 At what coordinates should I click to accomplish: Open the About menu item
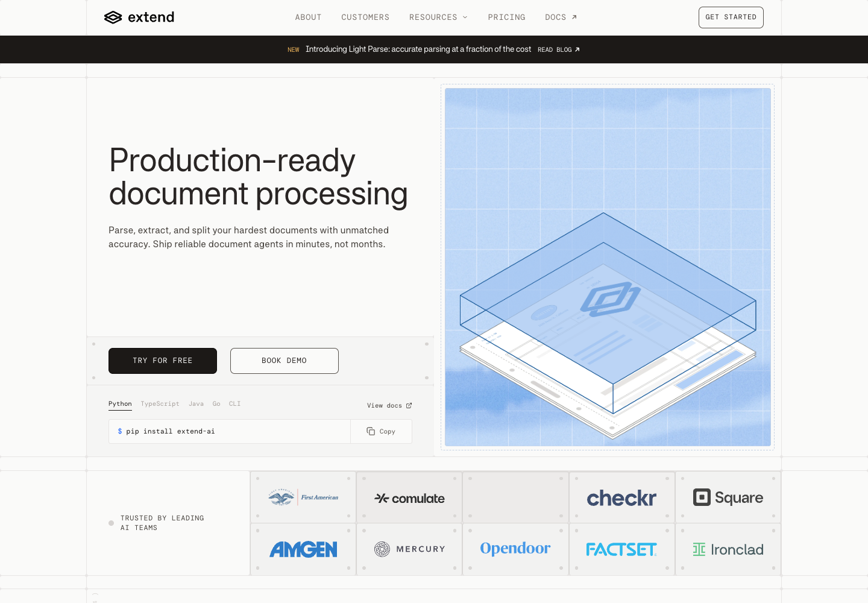click(308, 17)
